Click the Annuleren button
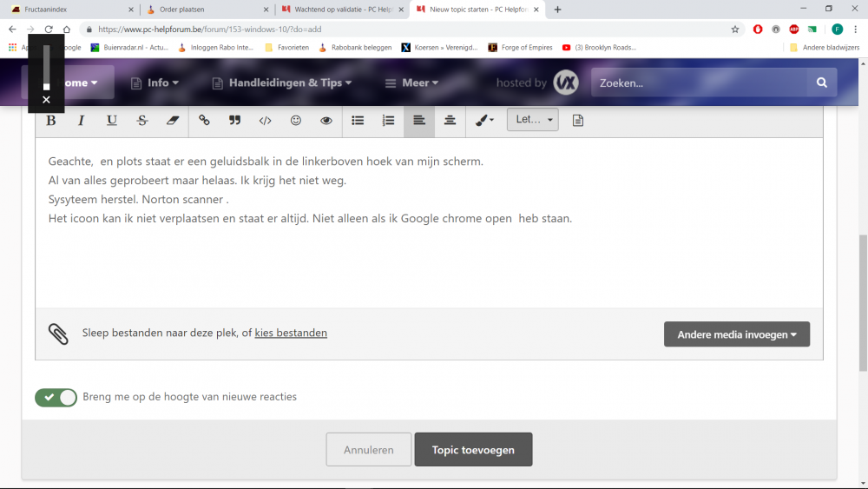This screenshot has width=868, height=489. (369, 450)
